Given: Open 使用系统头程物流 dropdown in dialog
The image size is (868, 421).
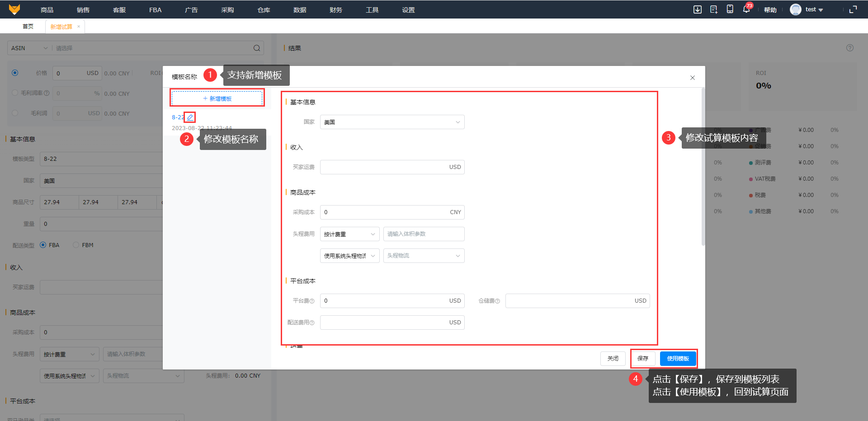Looking at the screenshot, I should [350, 256].
